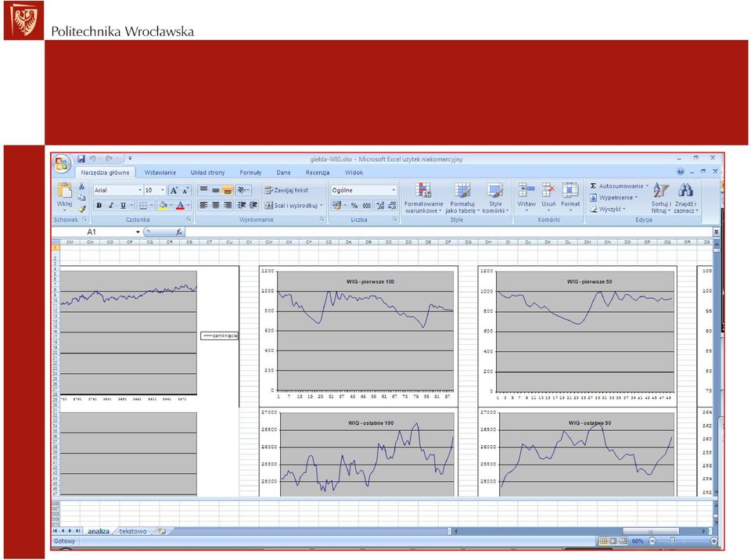Toggle center horizontal alignment
This screenshot has width=751, height=560.
pos(216,206)
